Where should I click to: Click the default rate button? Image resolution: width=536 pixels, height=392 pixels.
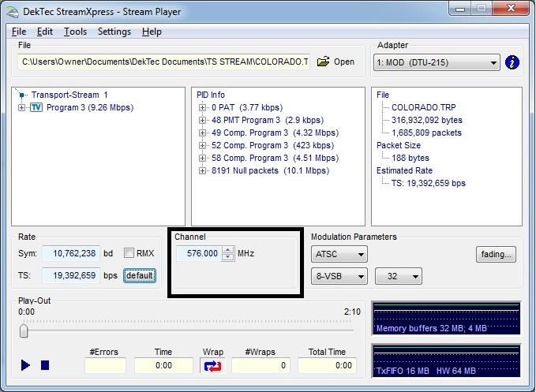[140, 275]
